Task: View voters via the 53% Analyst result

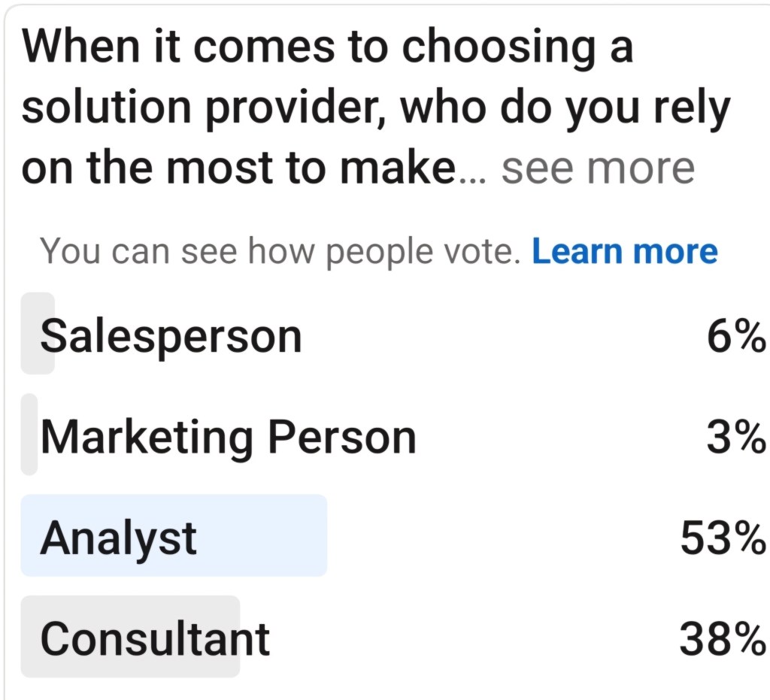Action: coord(722,538)
